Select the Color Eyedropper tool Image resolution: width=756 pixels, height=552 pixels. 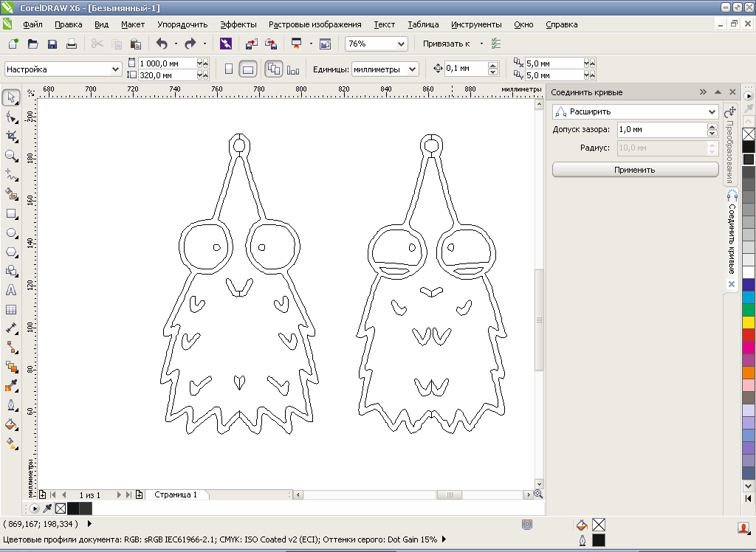[x=11, y=386]
